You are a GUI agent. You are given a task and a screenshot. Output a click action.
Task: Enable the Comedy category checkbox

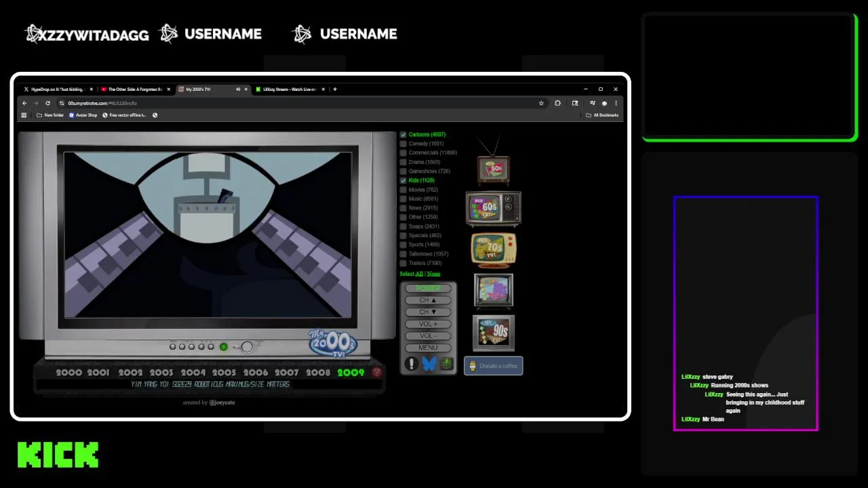coord(403,144)
